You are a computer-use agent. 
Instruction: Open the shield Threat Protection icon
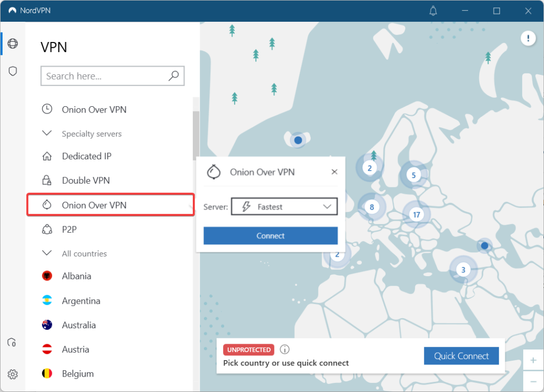pos(13,71)
